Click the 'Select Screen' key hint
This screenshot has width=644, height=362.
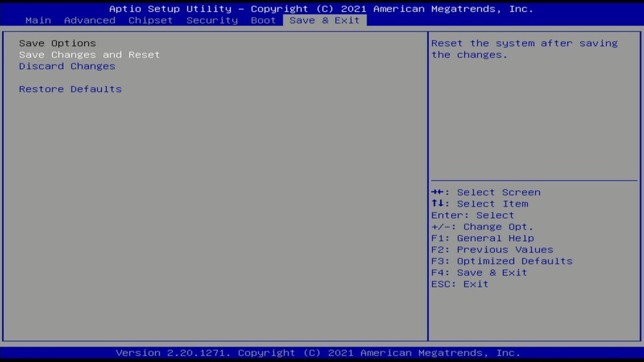[486, 192]
